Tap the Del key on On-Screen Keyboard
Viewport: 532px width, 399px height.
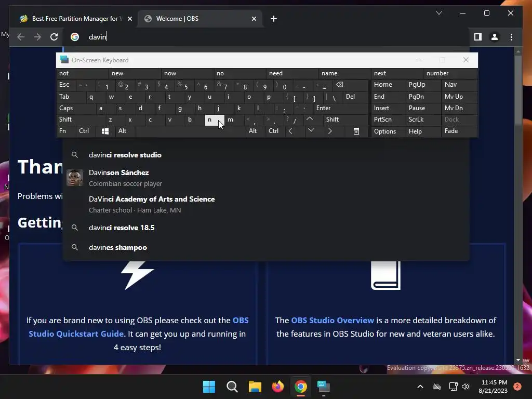tap(355, 97)
